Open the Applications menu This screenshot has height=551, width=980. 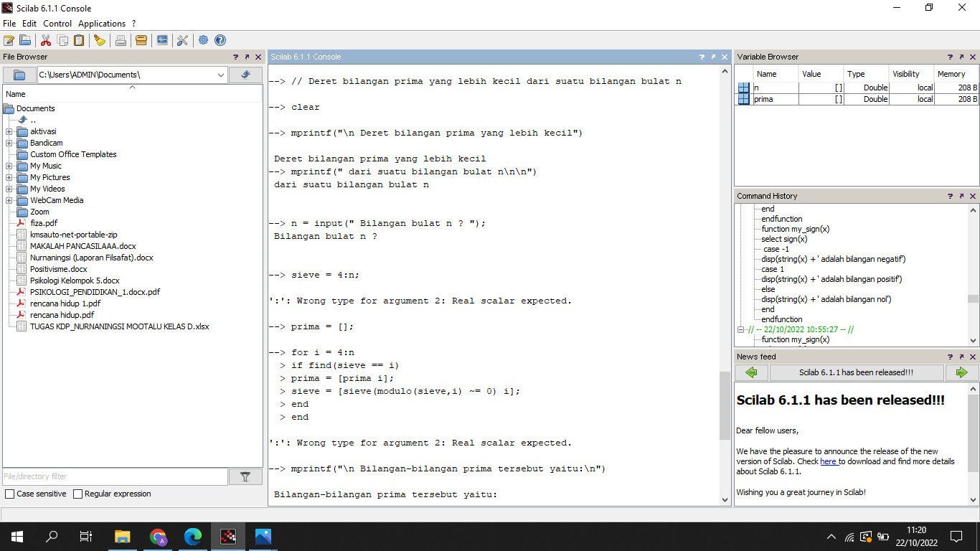click(x=102, y=24)
